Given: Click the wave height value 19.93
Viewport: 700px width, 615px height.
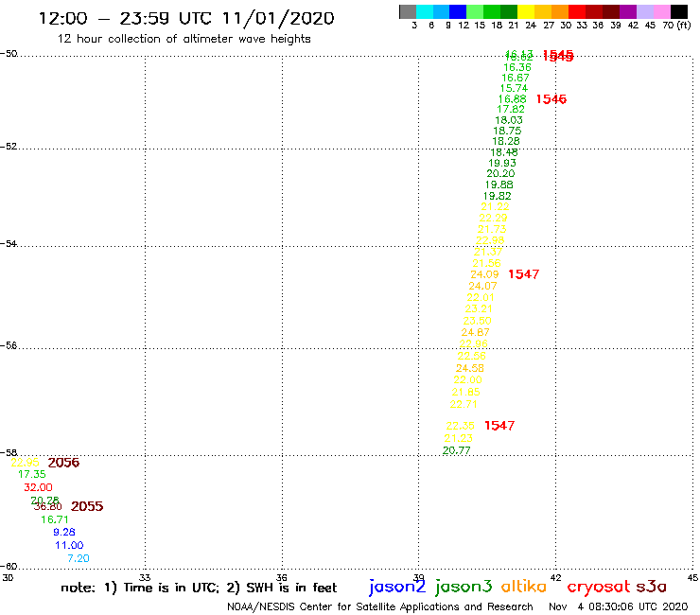Looking at the screenshot, I should tap(502, 163).
